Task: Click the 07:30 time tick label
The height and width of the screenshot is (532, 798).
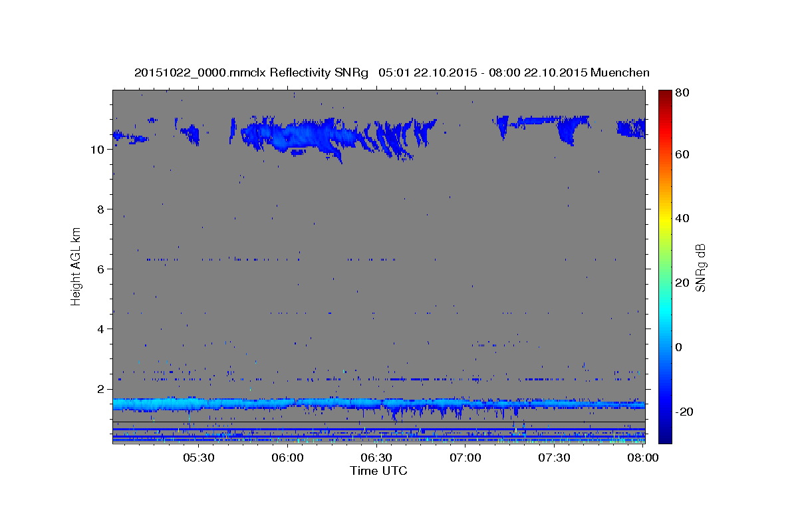Action: click(x=554, y=458)
